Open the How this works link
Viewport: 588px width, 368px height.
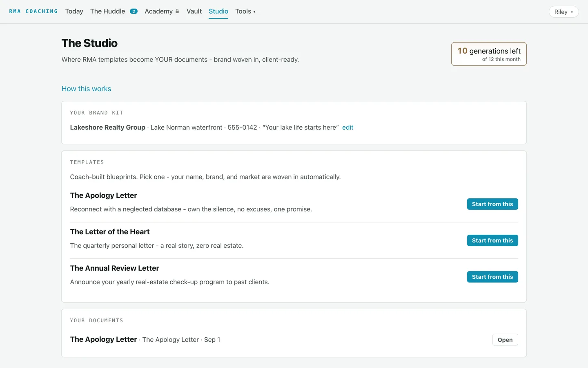pyautogui.click(x=86, y=89)
